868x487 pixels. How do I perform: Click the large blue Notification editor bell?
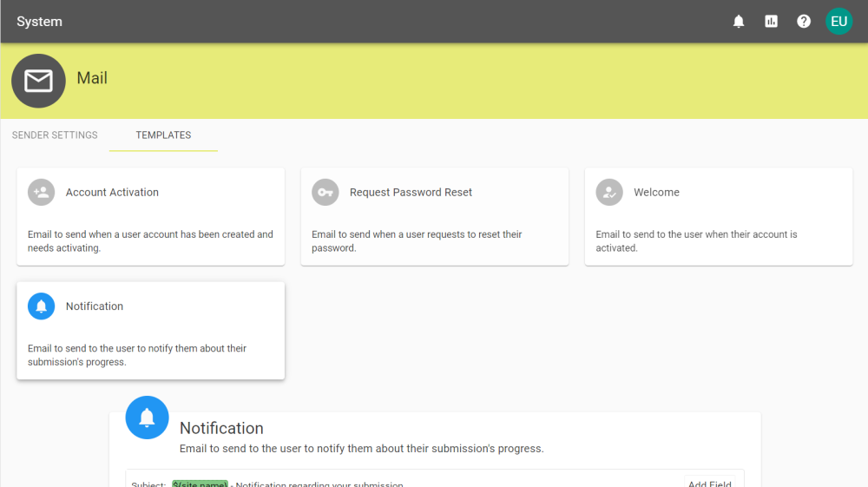(x=147, y=418)
